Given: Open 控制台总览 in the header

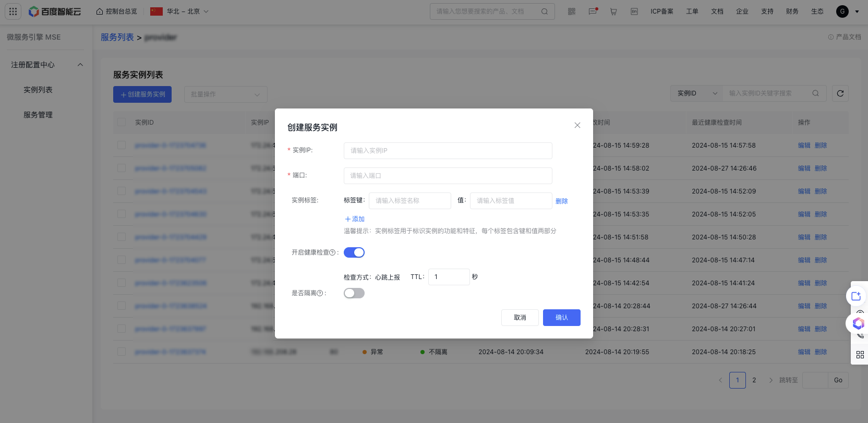Looking at the screenshot, I should tap(117, 11).
